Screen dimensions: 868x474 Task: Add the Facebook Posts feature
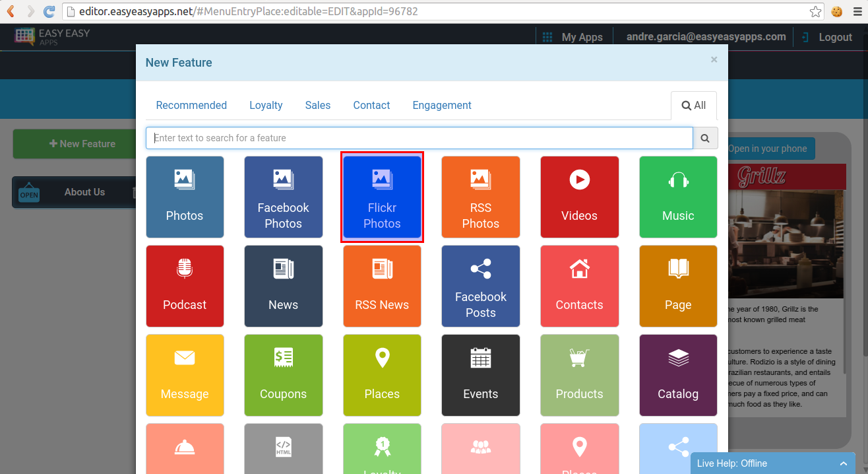480,286
